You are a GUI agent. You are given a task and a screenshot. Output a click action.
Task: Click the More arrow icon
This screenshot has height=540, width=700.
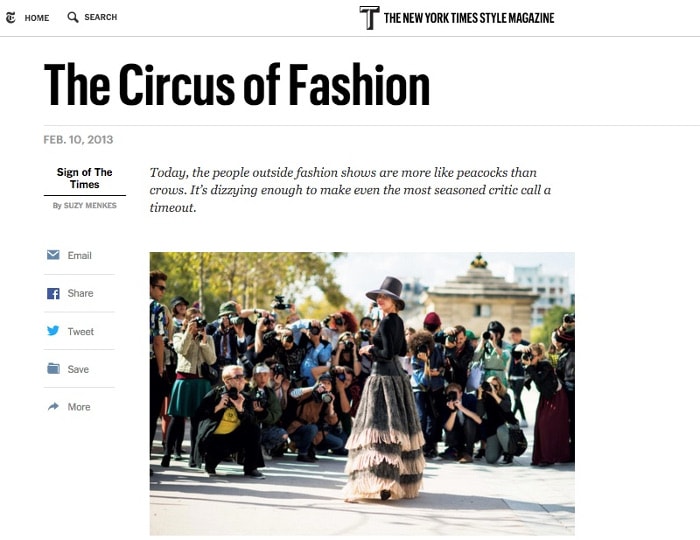(53, 407)
